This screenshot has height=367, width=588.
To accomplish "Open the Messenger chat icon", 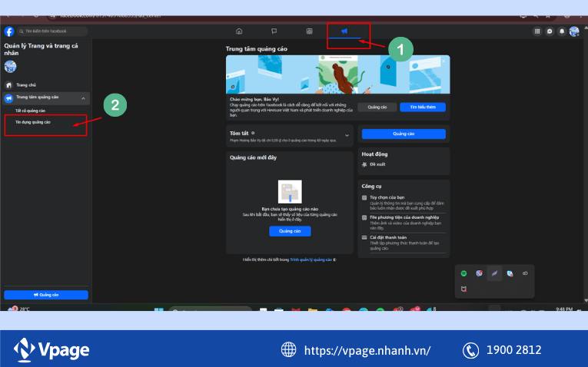I will click(550, 31).
